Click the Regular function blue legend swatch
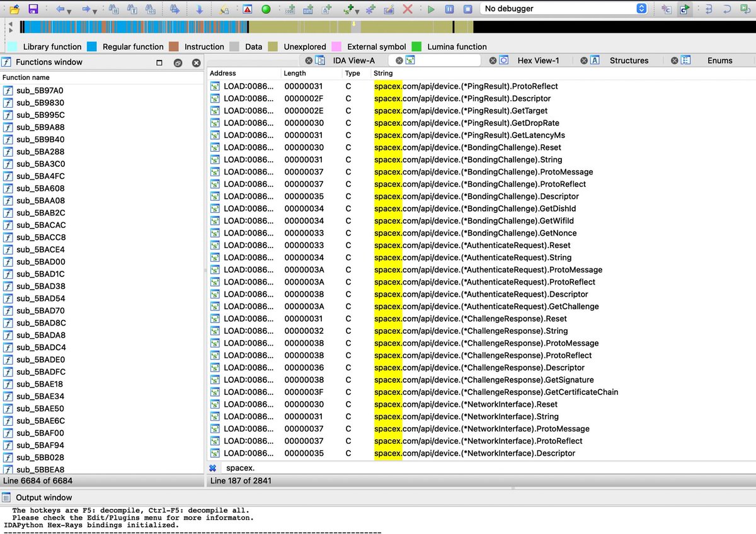 [x=92, y=47]
